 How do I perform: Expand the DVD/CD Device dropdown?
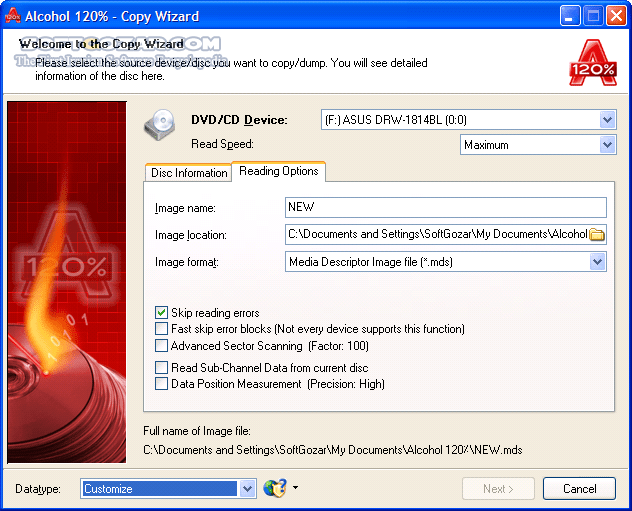608,120
